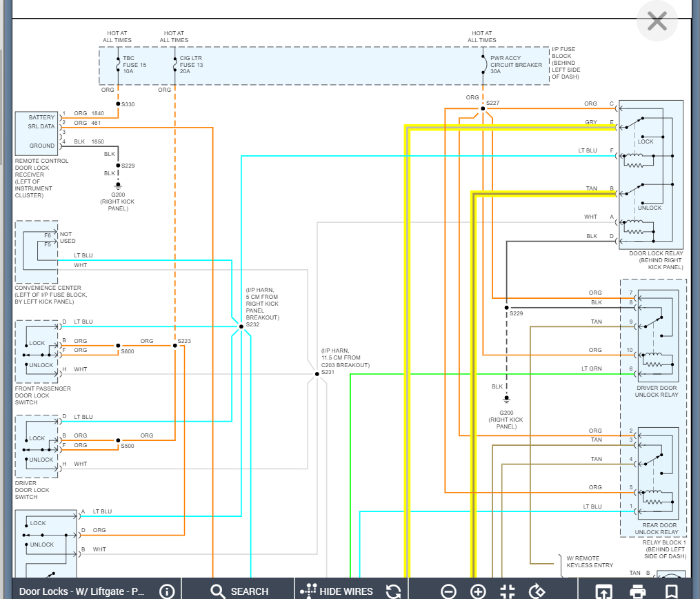The width and height of the screenshot is (700, 599).
Task: Toggle HIDE WIRES option
Action: tap(336, 591)
